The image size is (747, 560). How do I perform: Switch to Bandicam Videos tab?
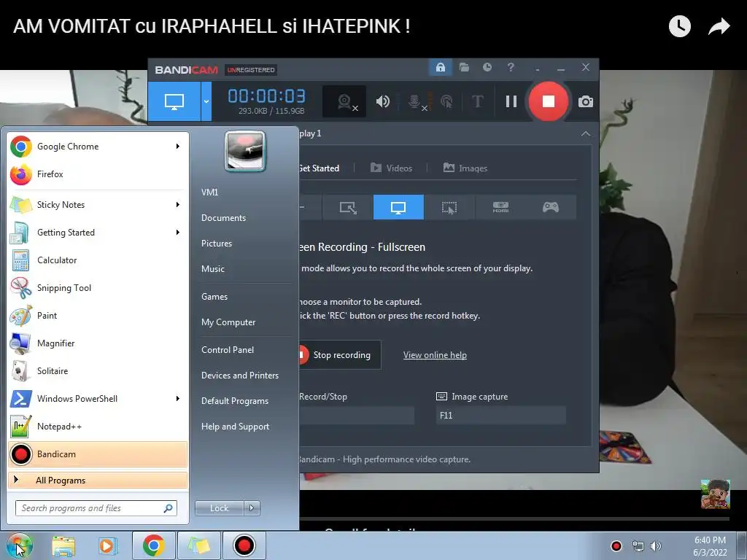[x=391, y=168]
